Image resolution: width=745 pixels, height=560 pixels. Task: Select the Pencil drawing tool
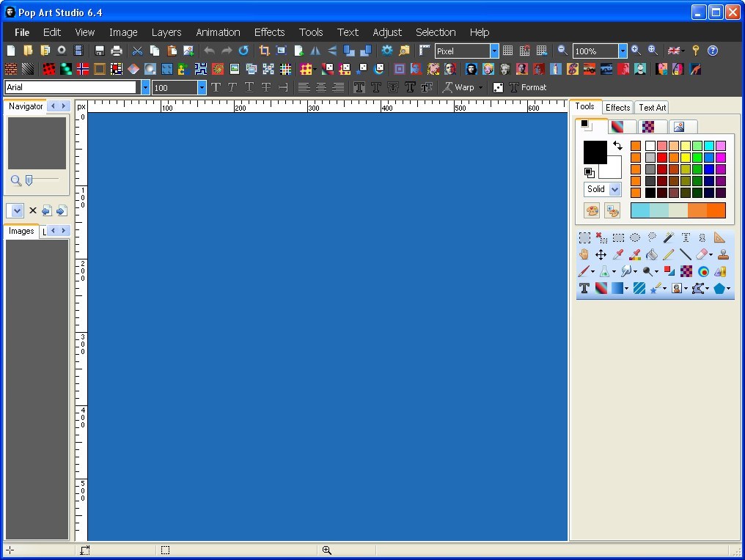(x=668, y=254)
